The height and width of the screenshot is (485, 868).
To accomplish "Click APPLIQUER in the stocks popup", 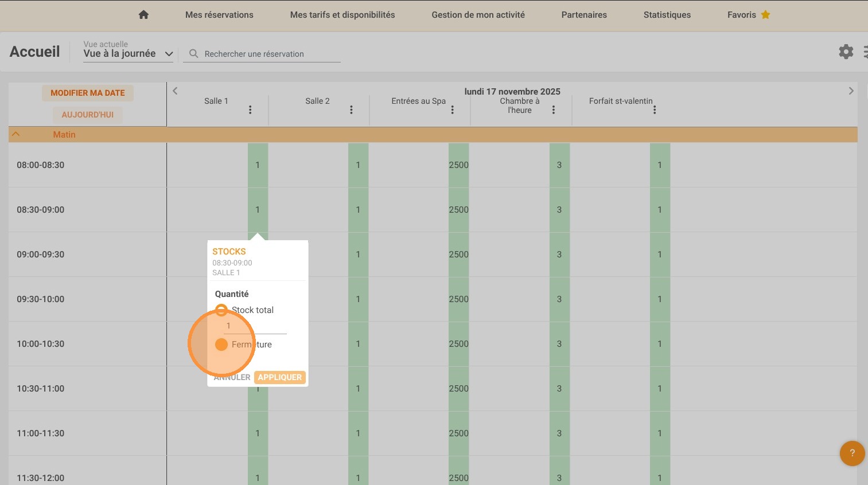I will 280,377.
